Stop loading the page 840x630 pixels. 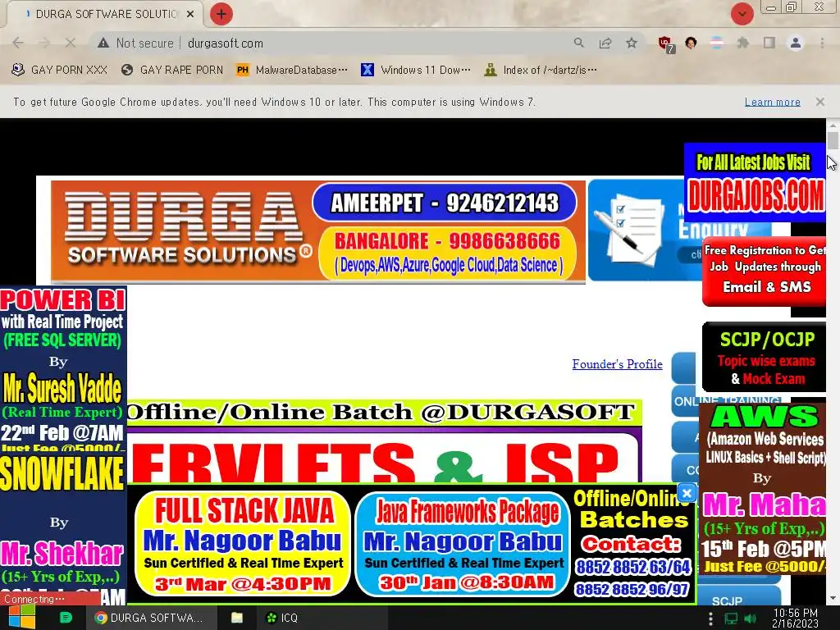click(70, 43)
